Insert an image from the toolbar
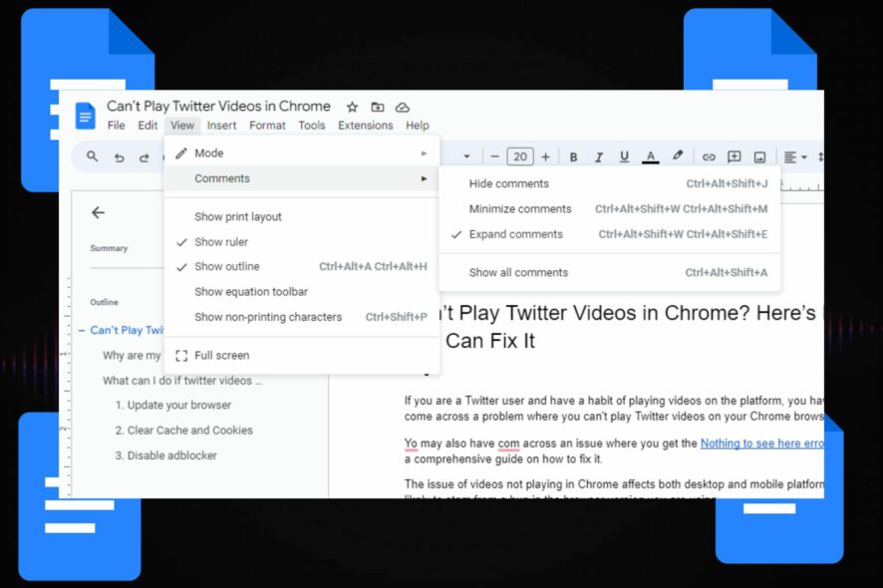883x588 pixels. [x=759, y=157]
